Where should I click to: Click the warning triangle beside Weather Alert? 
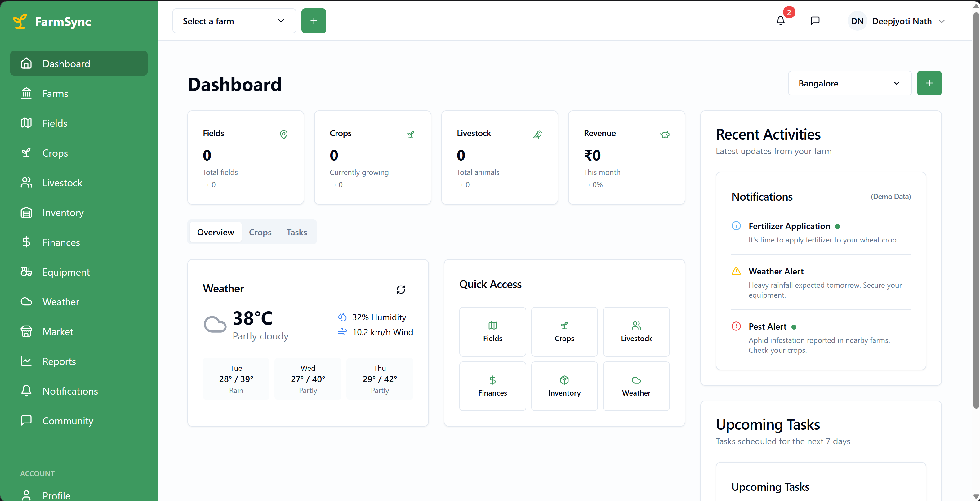pos(736,271)
